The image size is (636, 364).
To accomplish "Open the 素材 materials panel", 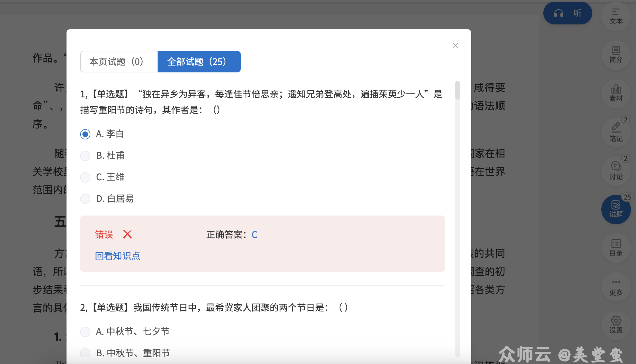I will coord(616,94).
